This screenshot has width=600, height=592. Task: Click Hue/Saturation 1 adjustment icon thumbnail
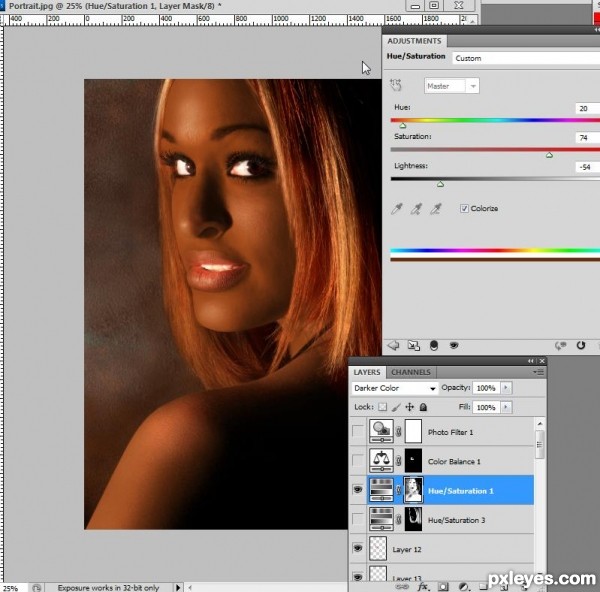point(381,490)
